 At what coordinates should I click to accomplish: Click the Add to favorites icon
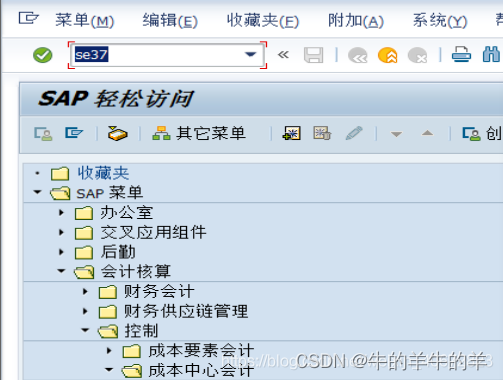(292, 134)
